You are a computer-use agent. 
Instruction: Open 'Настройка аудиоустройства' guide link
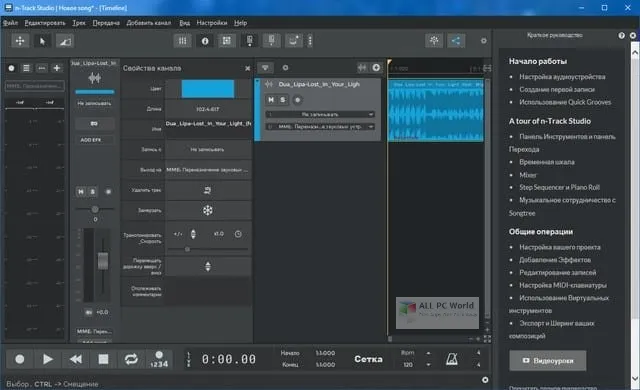(x=562, y=77)
